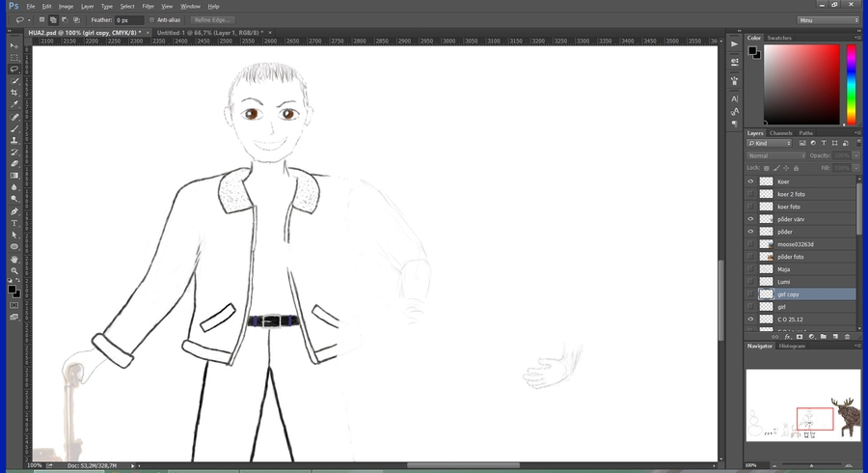Open the Character panel icon
The image size is (868, 473).
735,99
